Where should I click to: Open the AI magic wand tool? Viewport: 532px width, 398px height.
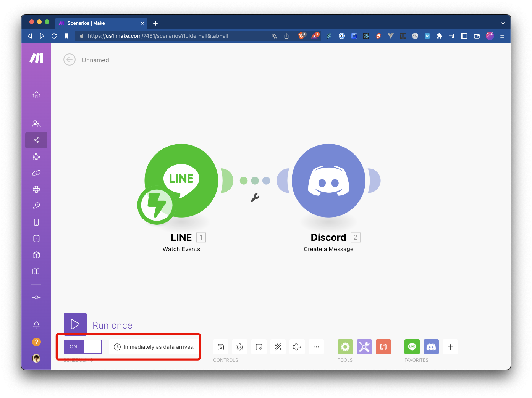click(278, 347)
